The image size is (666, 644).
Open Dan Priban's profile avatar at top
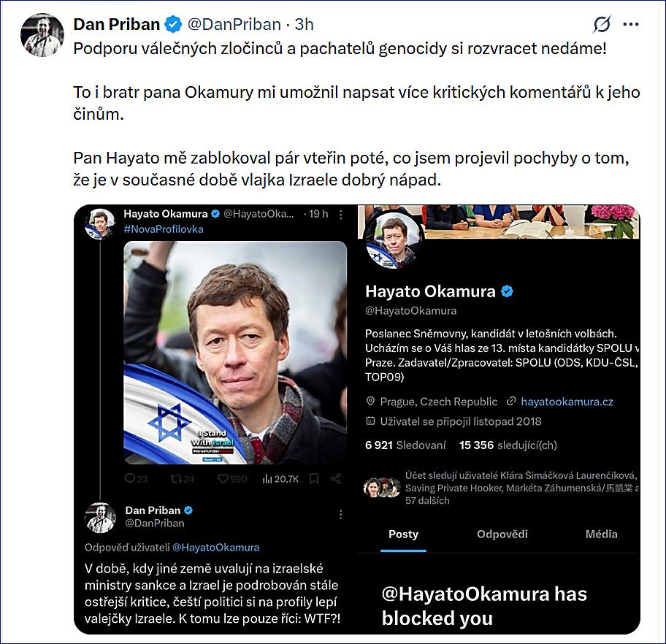(42, 34)
